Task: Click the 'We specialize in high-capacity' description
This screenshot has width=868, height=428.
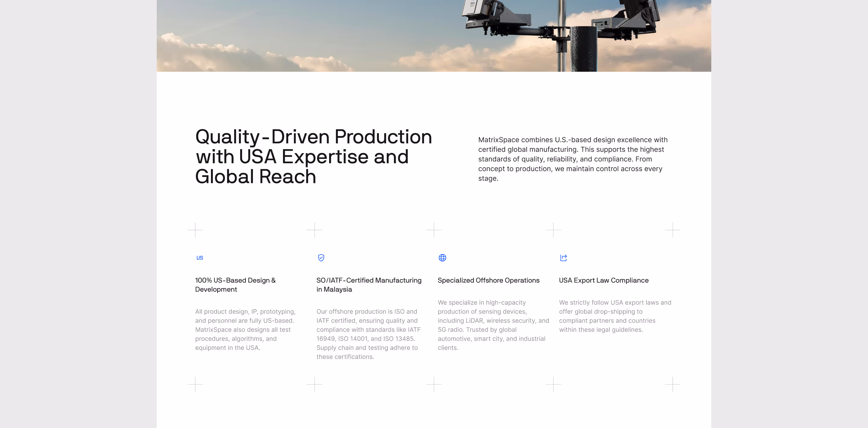Action: tap(493, 325)
